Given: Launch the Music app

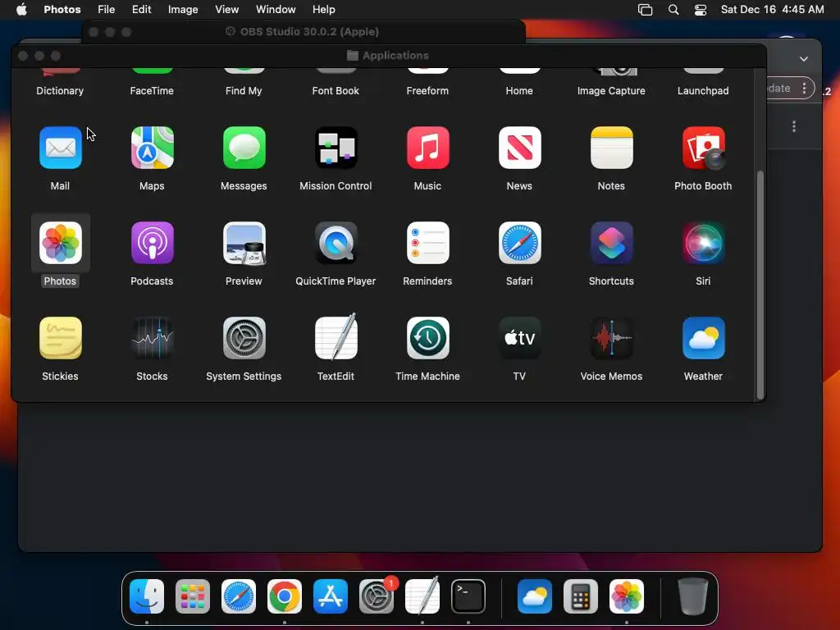Looking at the screenshot, I should [x=427, y=148].
